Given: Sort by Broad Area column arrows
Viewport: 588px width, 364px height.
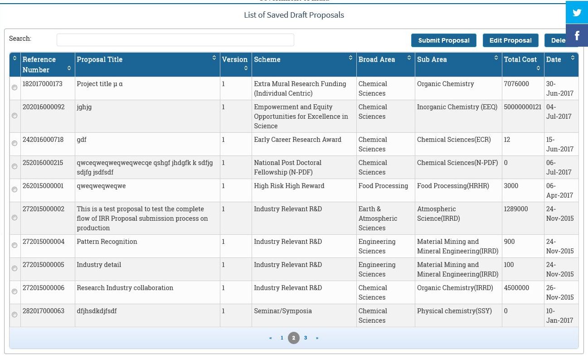Looking at the screenshot, I should click(x=409, y=58).
